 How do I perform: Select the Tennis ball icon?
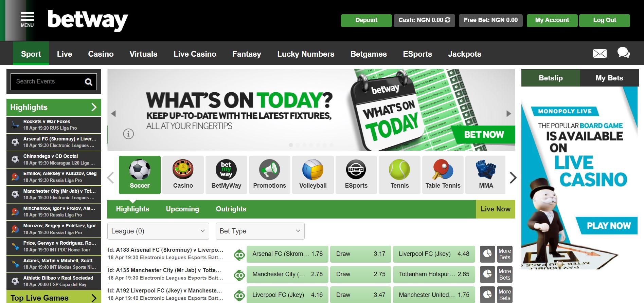(399, 175)
